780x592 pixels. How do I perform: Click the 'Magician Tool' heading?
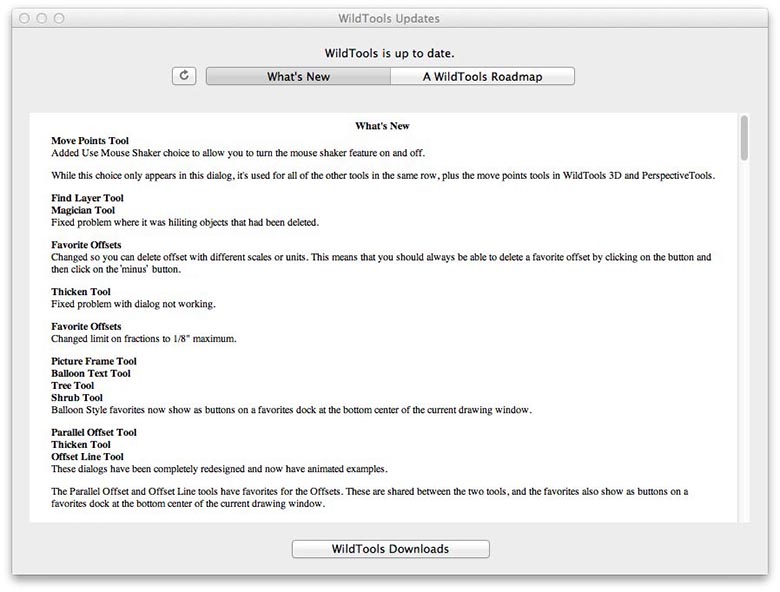point(83,210)
